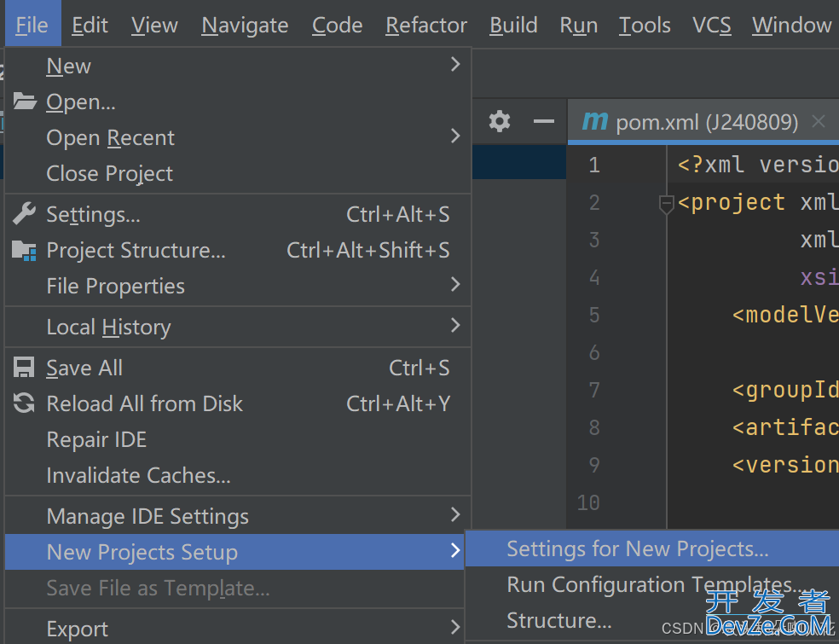
Task: Select New Projects Setup entry
Action: tap(234, 552)
